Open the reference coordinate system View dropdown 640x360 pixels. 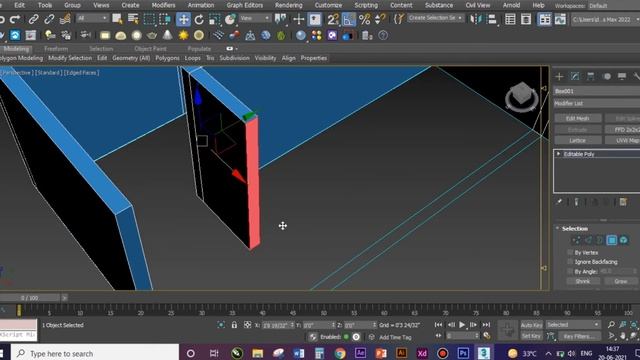point(255,18)
